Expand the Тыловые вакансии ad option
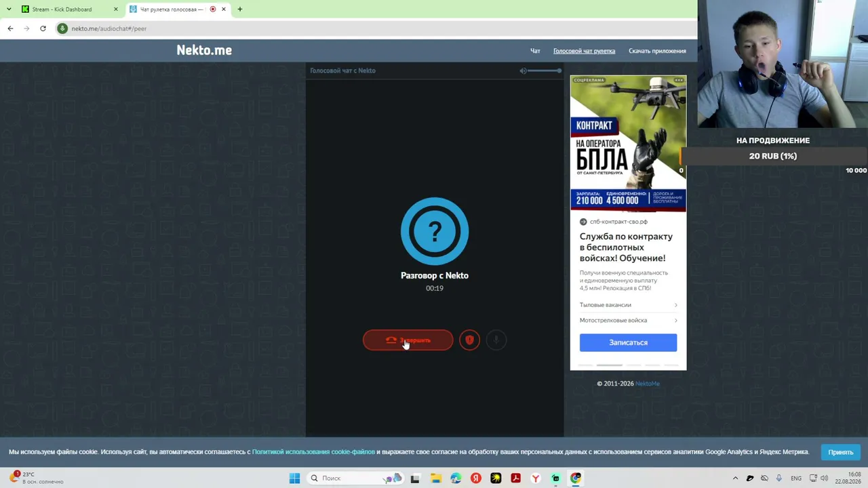The height and width of the screenshot is (488, 868). pyautogui.click(x=628, y=305)
